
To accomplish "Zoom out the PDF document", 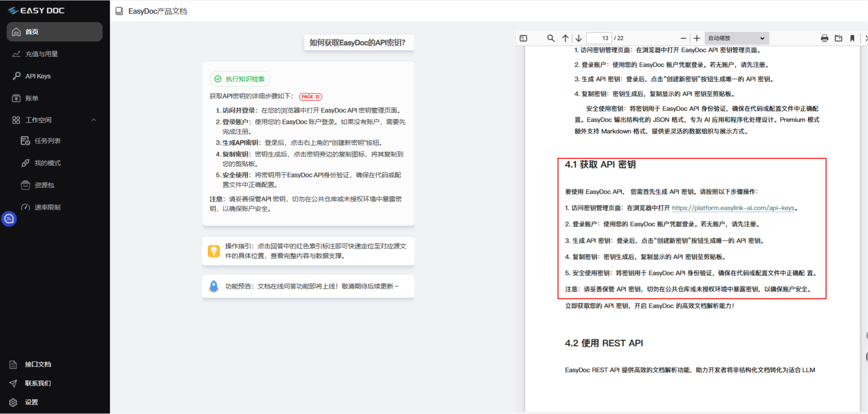I will (683, 38).
